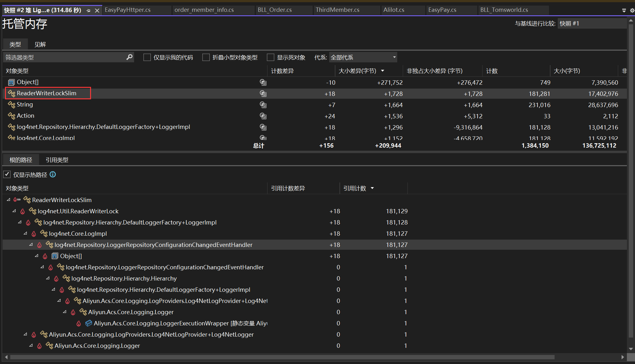
Task: Close the snapshot #2 heap tab
Action: [x=97, y=11]
